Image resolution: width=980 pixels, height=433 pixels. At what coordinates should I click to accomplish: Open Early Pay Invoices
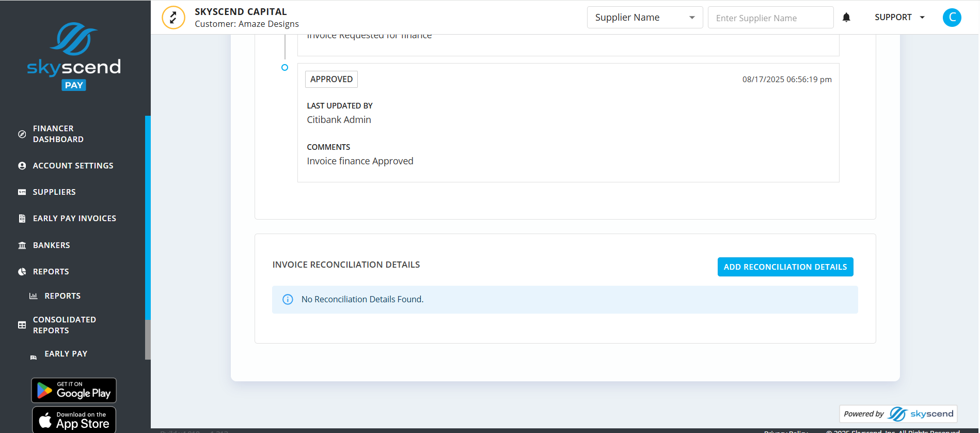tap(75, 219)
